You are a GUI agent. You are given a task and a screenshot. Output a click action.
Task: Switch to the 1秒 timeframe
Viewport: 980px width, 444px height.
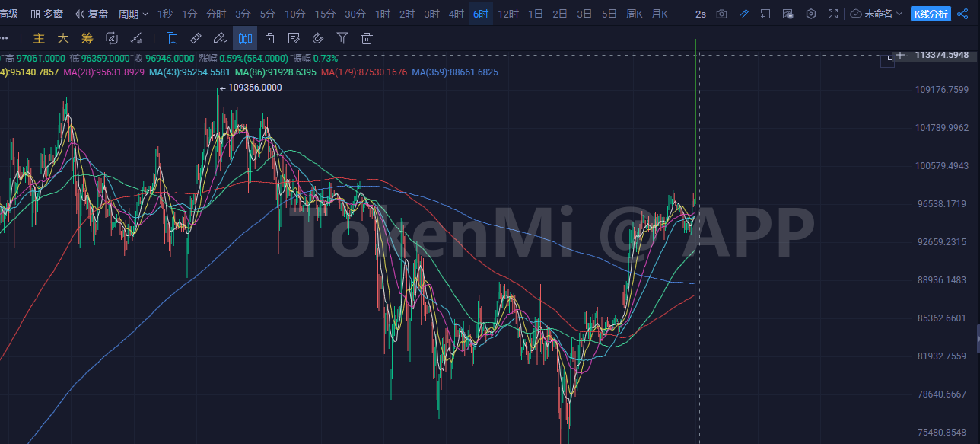tap(165, 14)
